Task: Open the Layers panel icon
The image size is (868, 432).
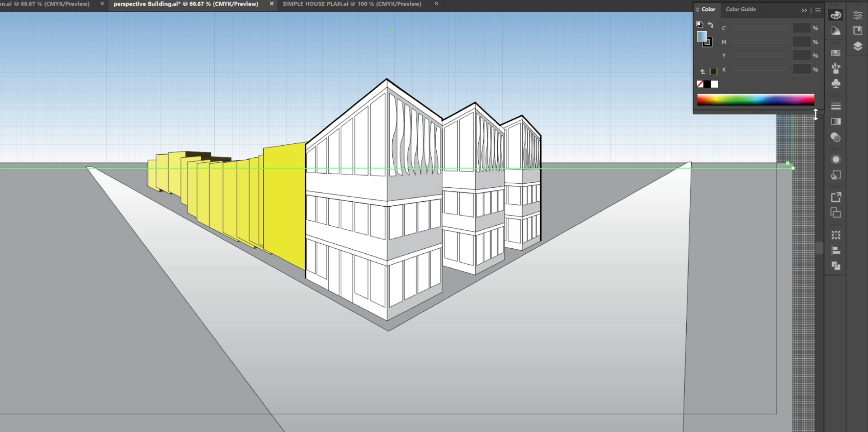Action: 857,46
